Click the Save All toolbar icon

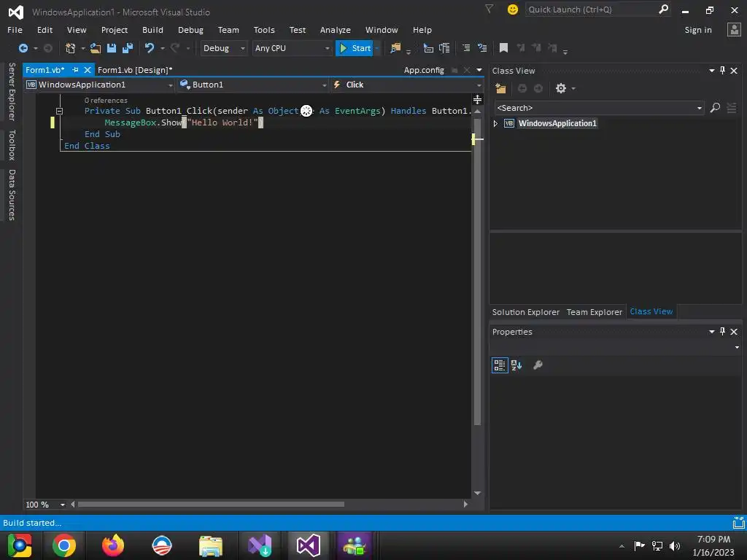click(128, 48)
